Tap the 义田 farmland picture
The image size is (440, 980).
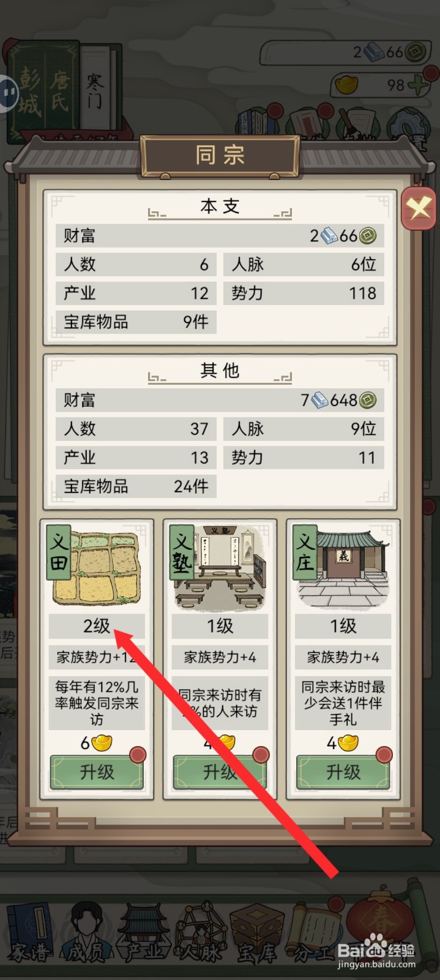(x=97, y=567)
